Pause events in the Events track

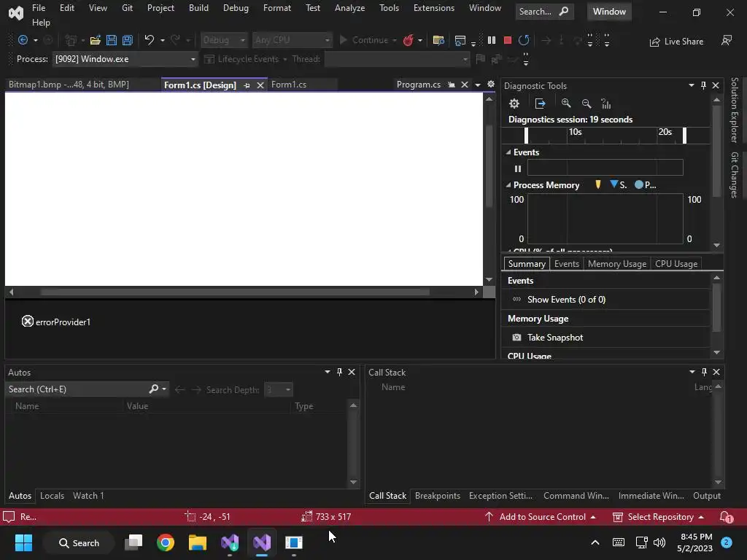pyautogui.click(x=518, y=168)
